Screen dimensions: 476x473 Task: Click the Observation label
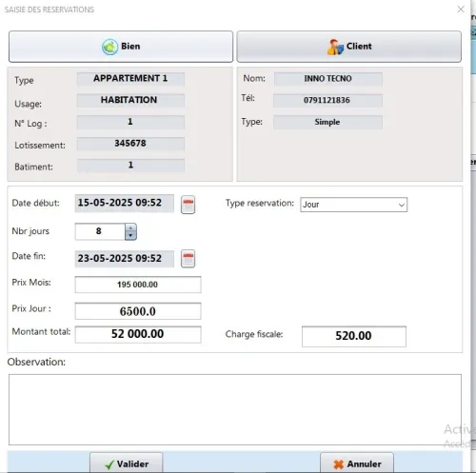[x=36, y=362]
